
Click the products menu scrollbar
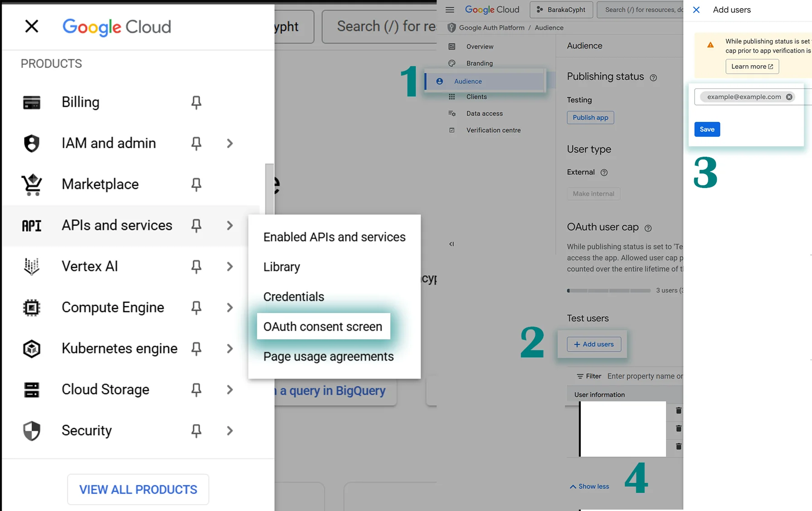tap(269, 188)
